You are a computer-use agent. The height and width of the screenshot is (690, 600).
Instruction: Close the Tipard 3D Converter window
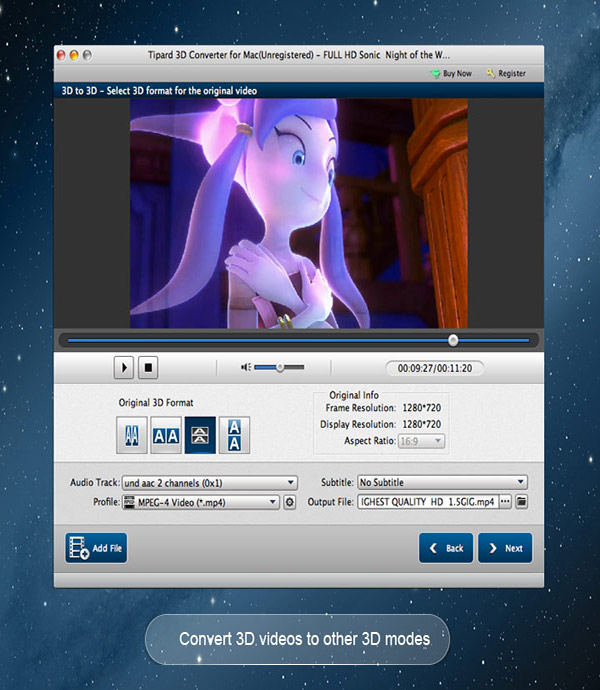(61, 55)
